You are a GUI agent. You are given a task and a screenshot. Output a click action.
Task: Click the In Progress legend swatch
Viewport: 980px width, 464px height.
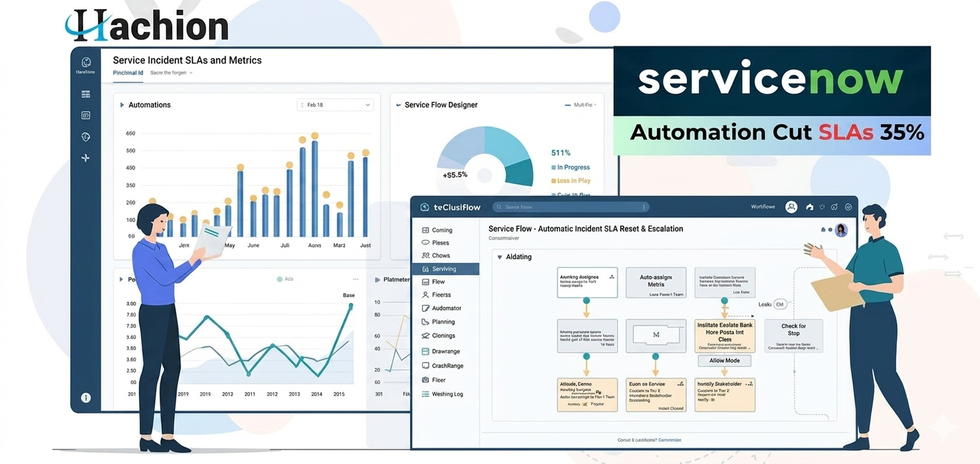[553, 168]
